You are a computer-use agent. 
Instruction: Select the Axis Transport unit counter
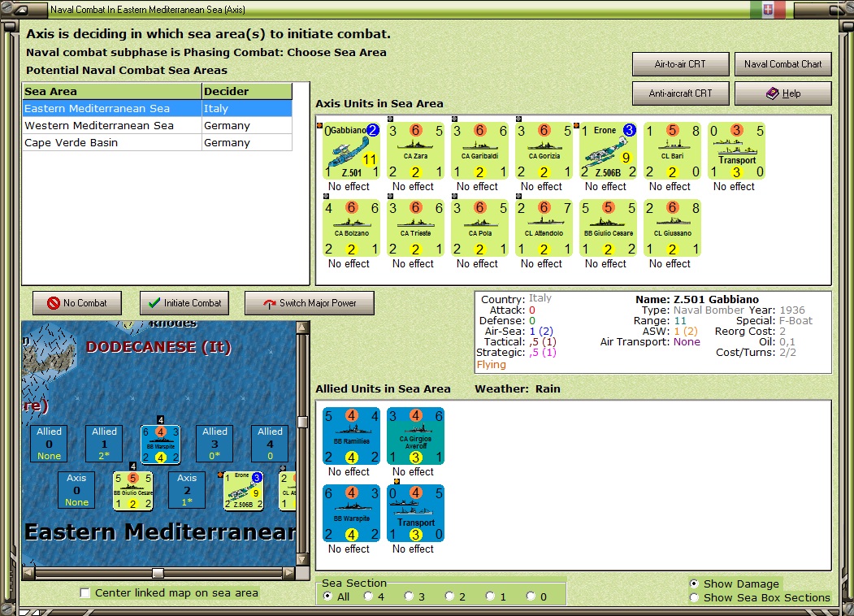click(x=737, y=151)
